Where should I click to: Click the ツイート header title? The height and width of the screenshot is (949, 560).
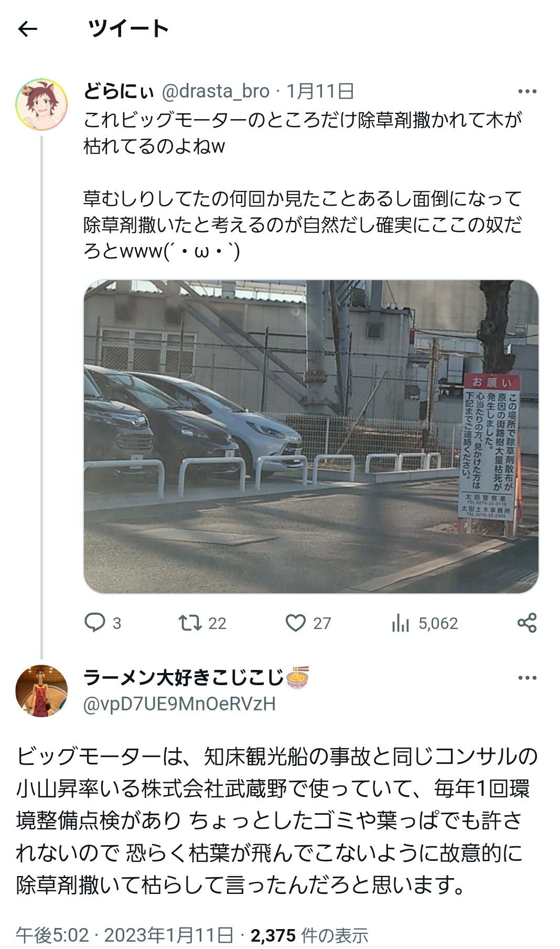click(x=128, y=28)
